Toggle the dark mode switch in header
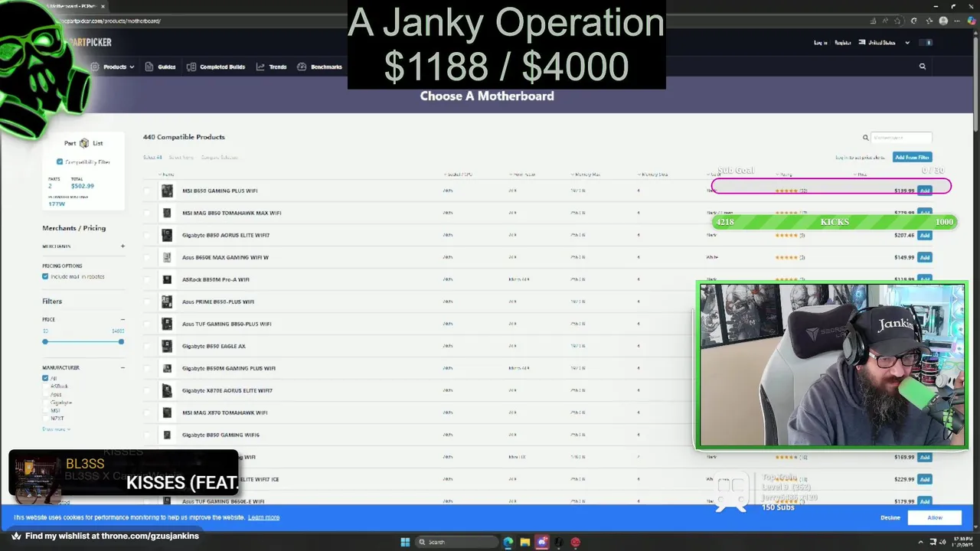Screen dimensions: 980x551 tap(927, 43)
